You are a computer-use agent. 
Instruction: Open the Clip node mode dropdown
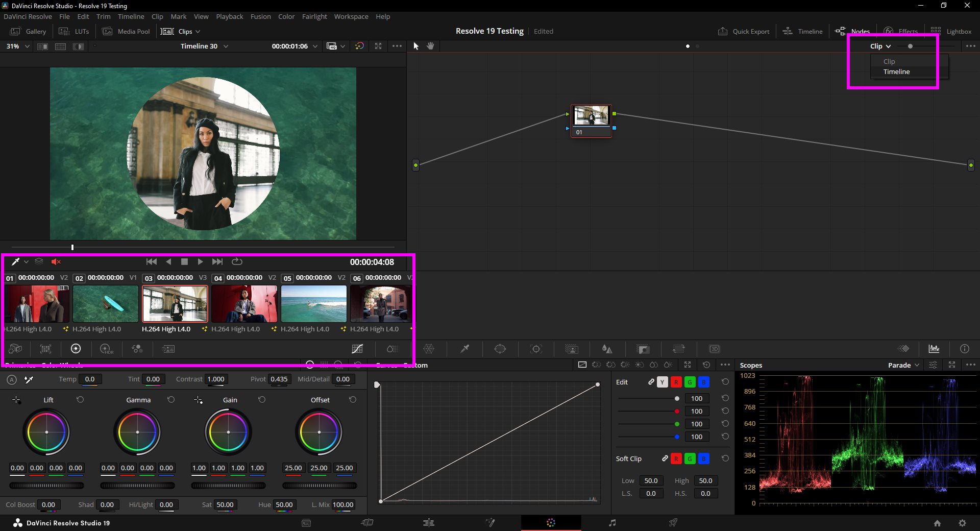coord(880,46)
